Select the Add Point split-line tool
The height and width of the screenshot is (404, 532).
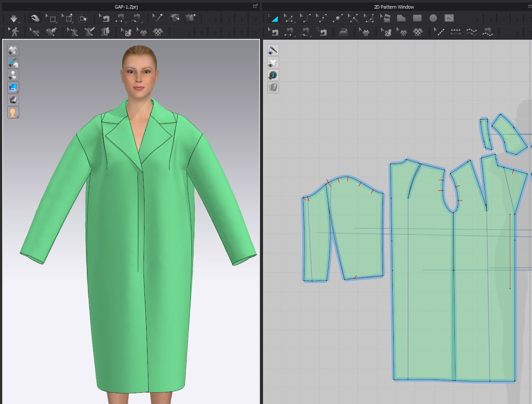pyautogui.click(x=338, y=18)
